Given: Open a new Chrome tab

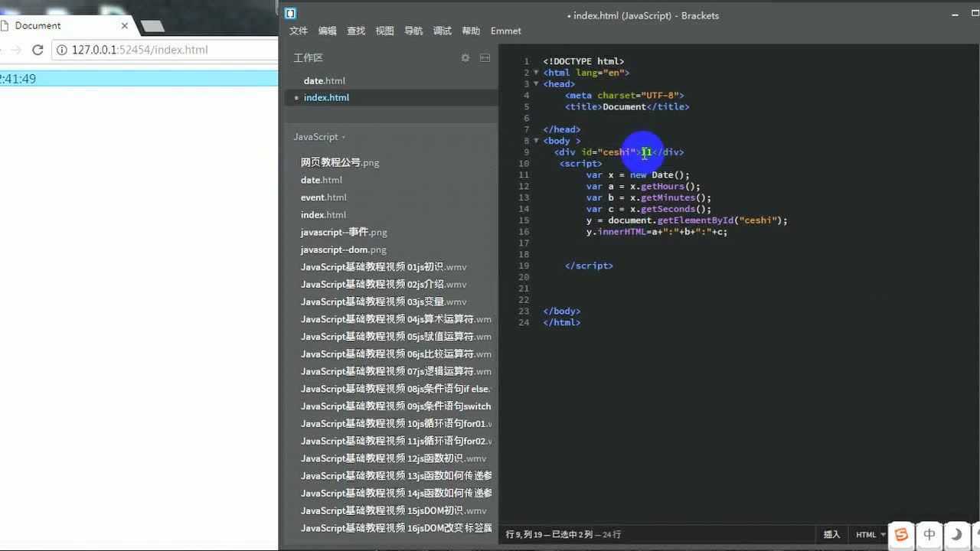Looking at the screenshot, I should (x=153, y=26).
